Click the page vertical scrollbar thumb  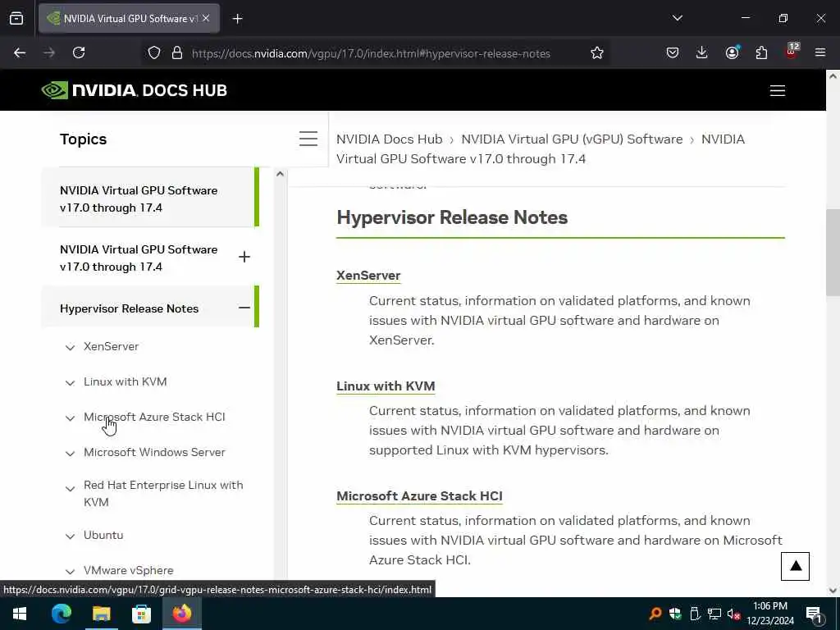[833, 252]
